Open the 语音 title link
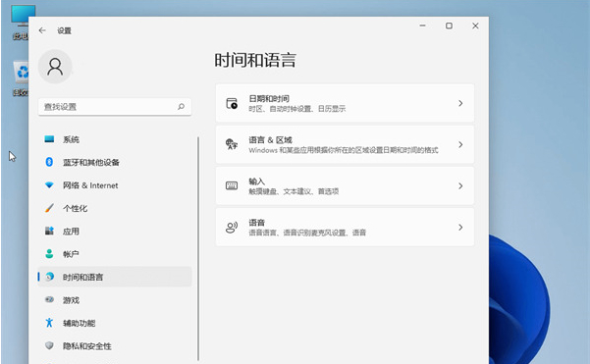590x364 pixels. tap(257, 223)
